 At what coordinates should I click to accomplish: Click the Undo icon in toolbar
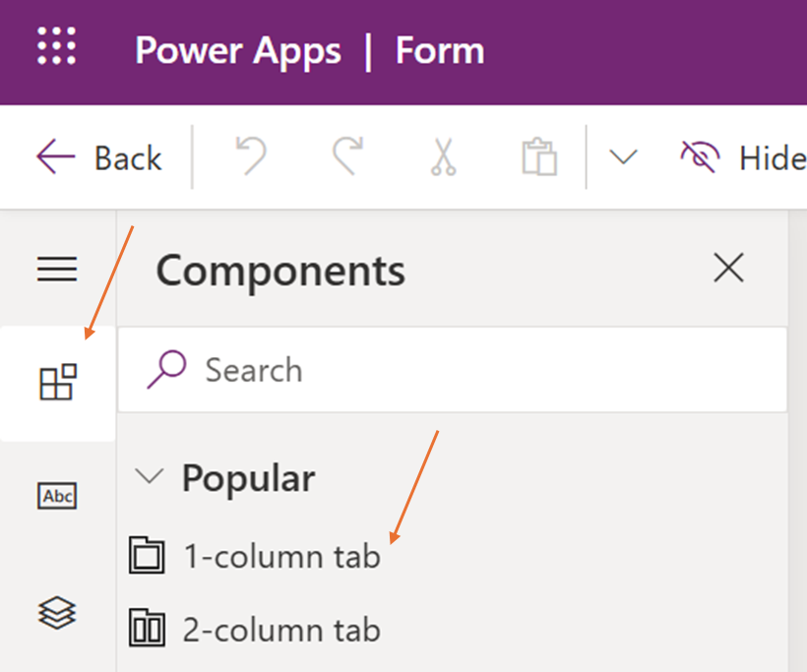253,157
